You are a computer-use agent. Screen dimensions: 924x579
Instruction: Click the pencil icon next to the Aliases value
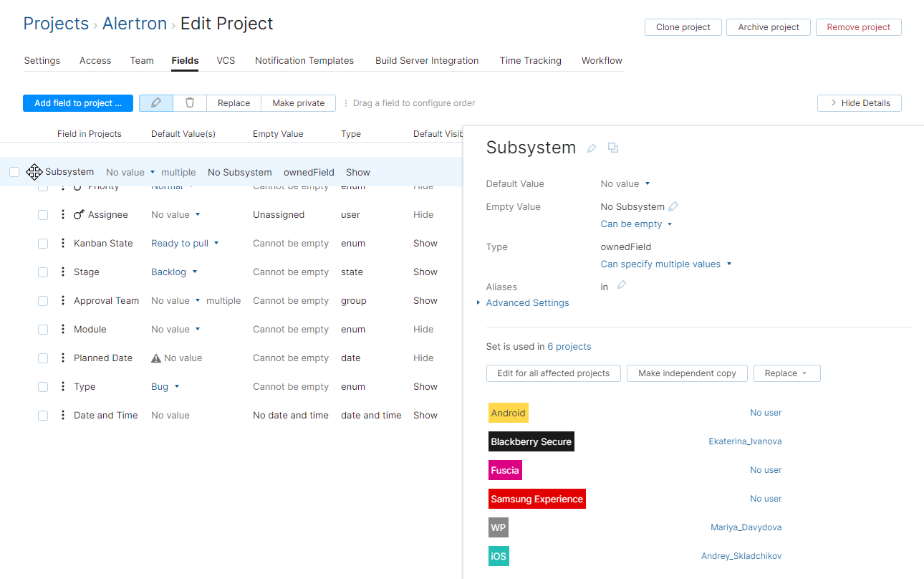point(621,285)
